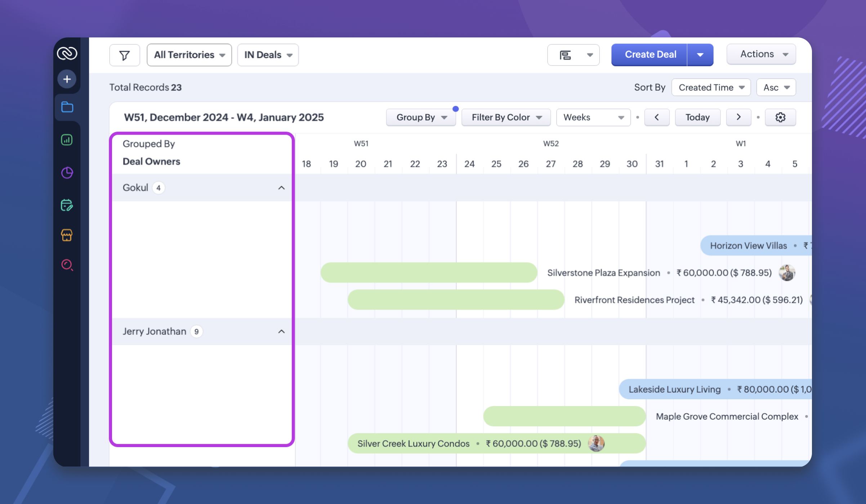Open the Group By menu
Viewport: 866px width, 504px height.
421,117
